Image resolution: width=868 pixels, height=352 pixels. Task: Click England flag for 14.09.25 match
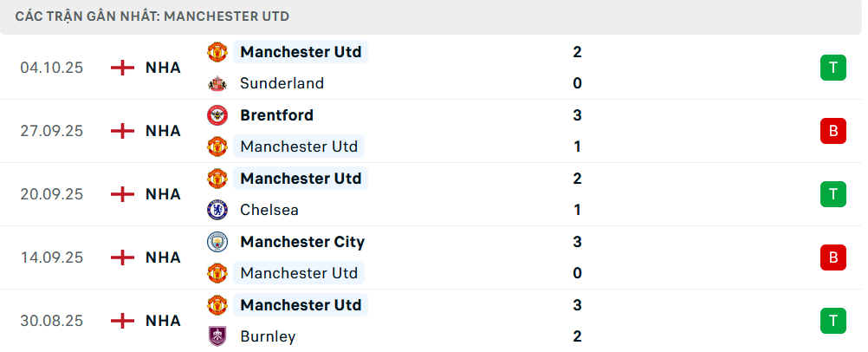[123, 257]
